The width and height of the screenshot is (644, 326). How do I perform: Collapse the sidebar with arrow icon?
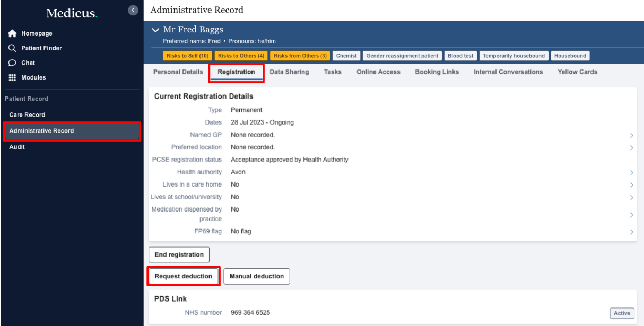point(133,10)
